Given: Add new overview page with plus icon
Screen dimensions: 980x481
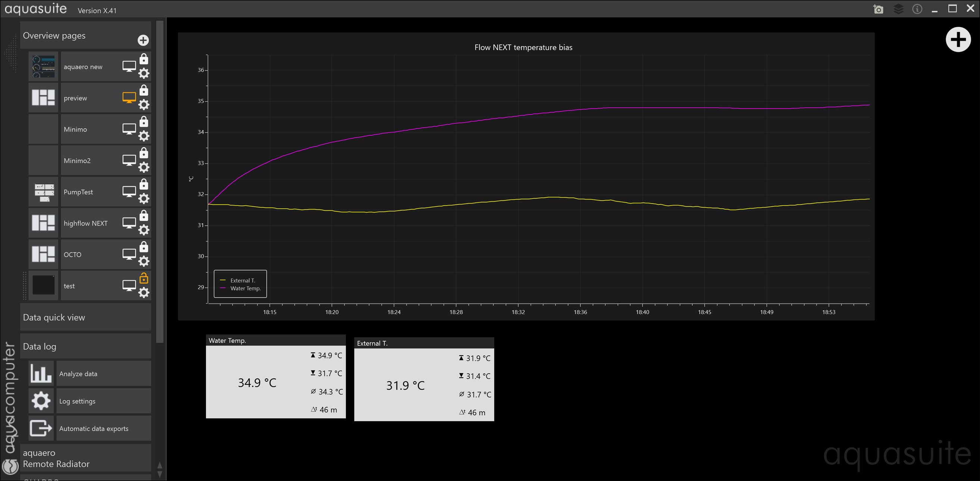Looking at the screenshot, I should tap(143, 40).
